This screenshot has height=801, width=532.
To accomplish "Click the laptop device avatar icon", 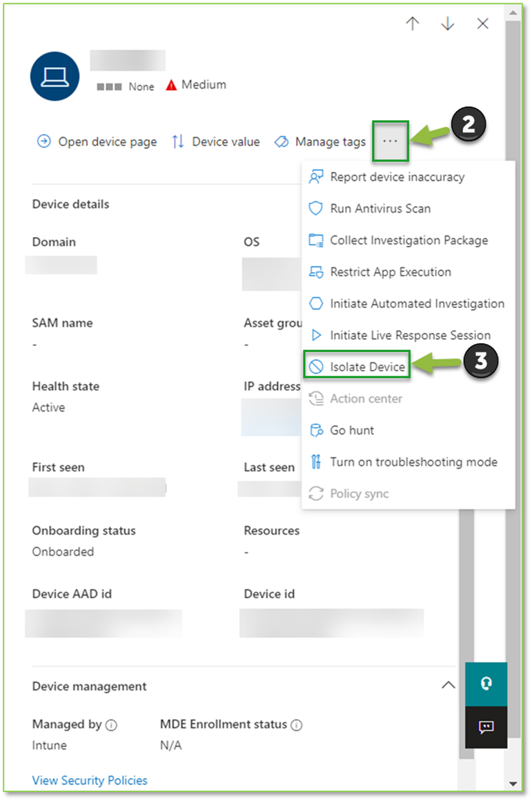I will click(x=55, y=76).
